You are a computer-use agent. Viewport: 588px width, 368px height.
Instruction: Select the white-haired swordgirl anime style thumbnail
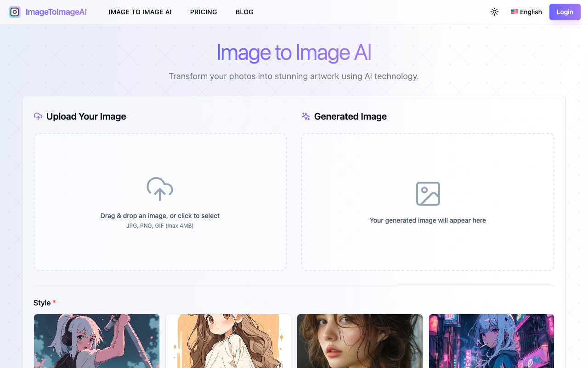pyautogui.click(x=96, y=341)
